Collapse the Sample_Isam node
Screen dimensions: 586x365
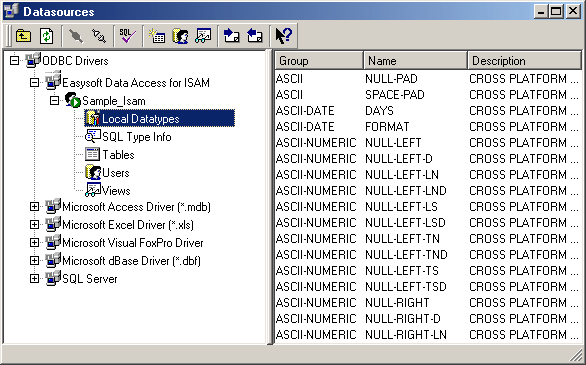coord(55,101)
